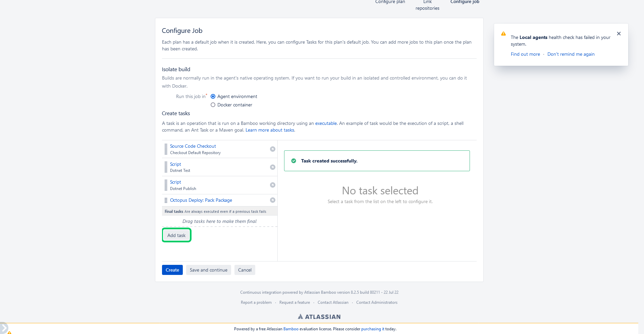Close the Local agents health notification
The width and height of the screenshot is (644, 334).
tap(619, 34)
